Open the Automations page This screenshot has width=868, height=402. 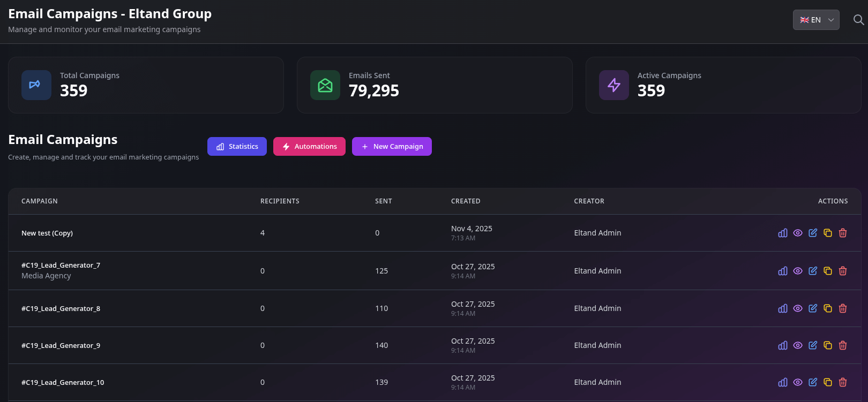309,147
